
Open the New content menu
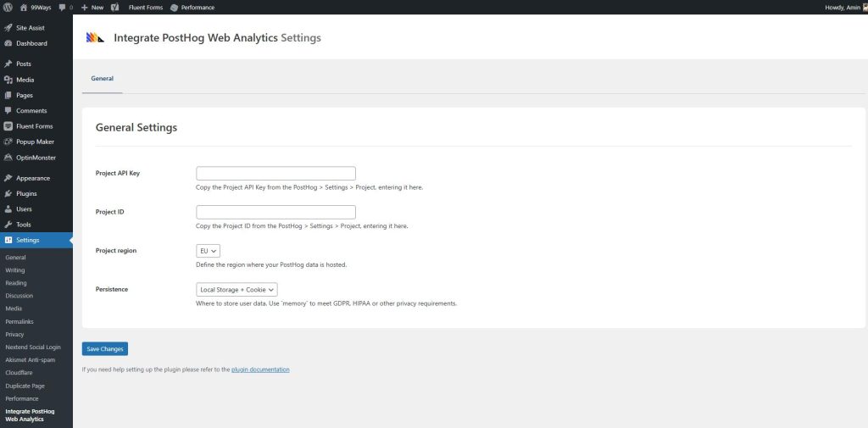(x=92, y=7)
